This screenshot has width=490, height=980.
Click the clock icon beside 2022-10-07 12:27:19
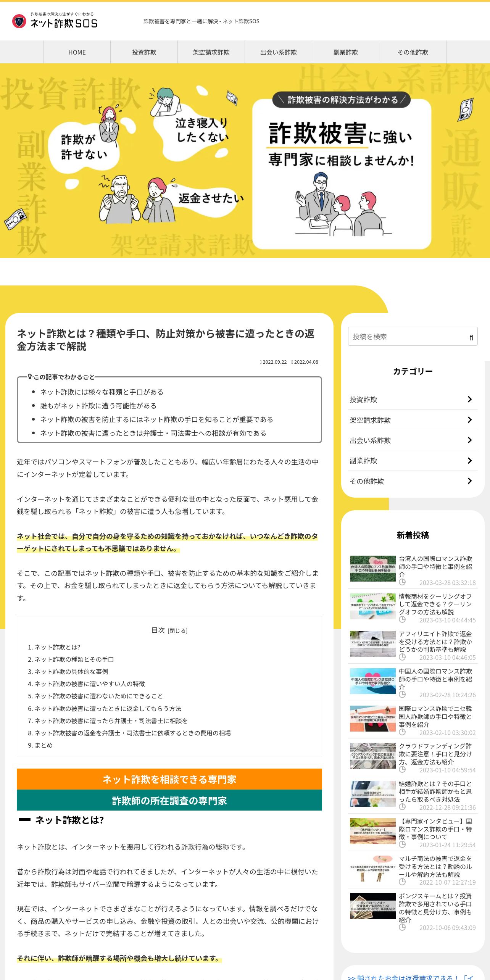click(x=402, y=882)
